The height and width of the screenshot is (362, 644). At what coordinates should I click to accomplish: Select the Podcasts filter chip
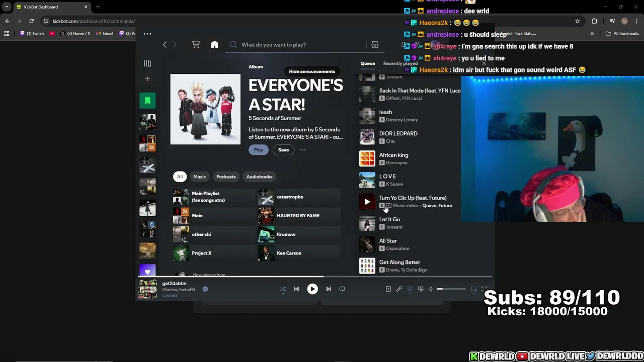(226, 176)
